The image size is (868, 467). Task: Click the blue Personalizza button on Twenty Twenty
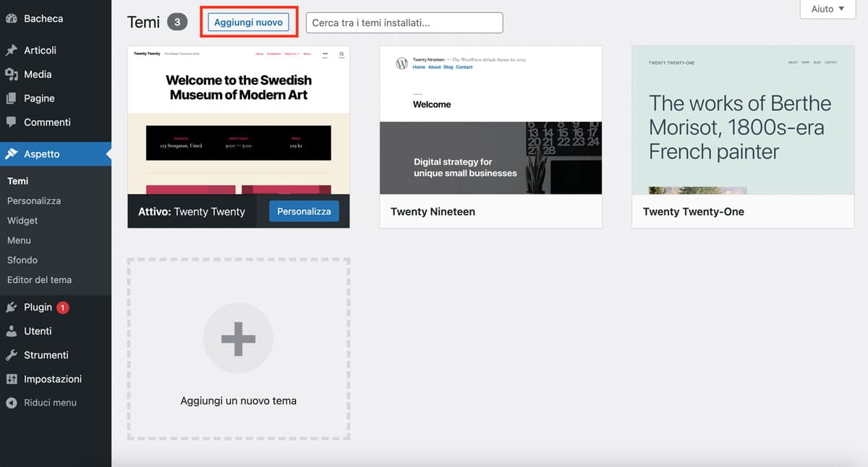click(304, 211)
